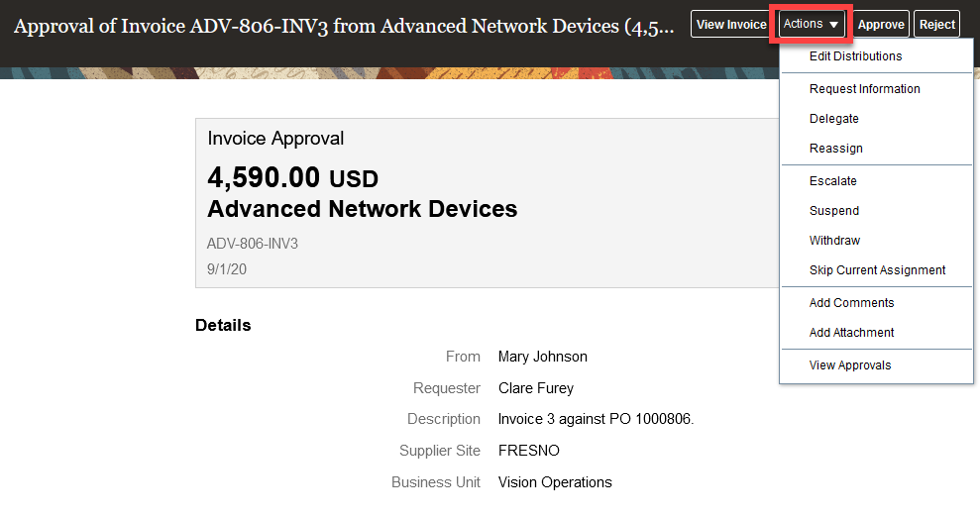Select Edit Distributions from Actions menu
This screenshot has height=519, width=980.
[855, 56]
